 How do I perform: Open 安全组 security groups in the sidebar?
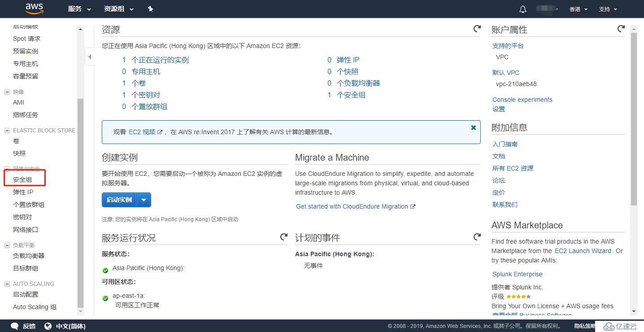pos(22,179)
